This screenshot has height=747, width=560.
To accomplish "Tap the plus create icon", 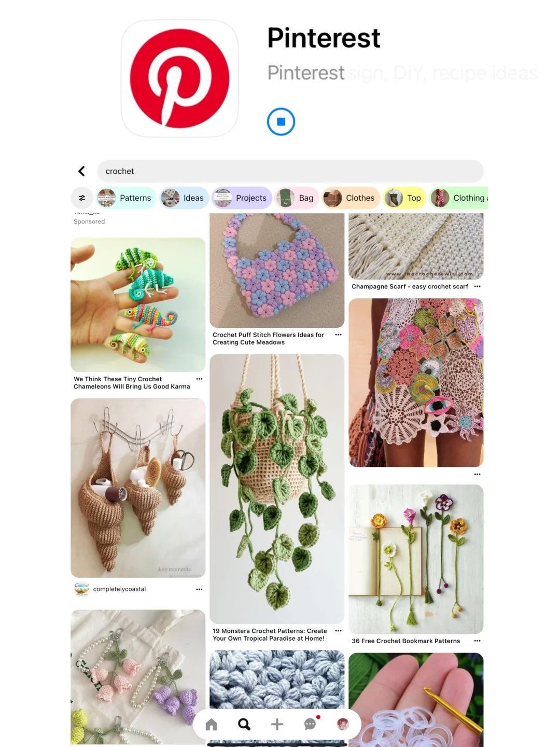I will (277, 724).
